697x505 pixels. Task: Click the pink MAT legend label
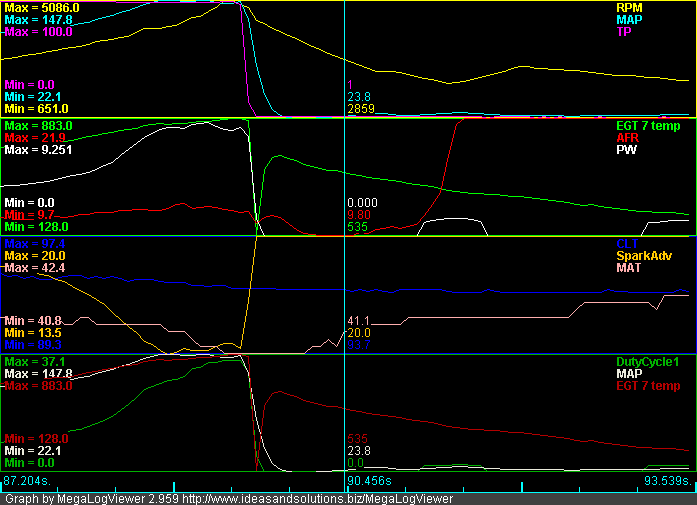pos(629,268)
